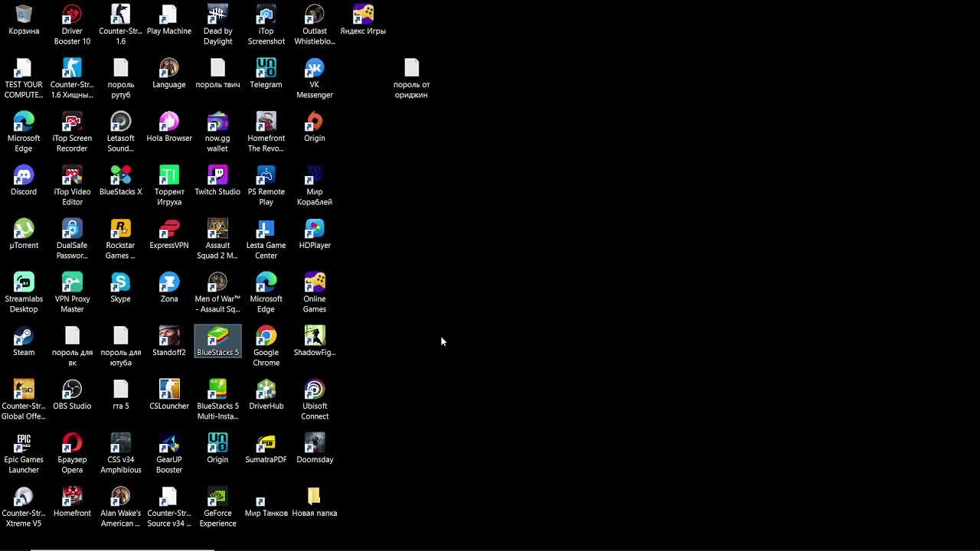Select the Doomsday game icon
Image resolution: width=980 pixels, height=551 pixels.
tap(315, 449)
